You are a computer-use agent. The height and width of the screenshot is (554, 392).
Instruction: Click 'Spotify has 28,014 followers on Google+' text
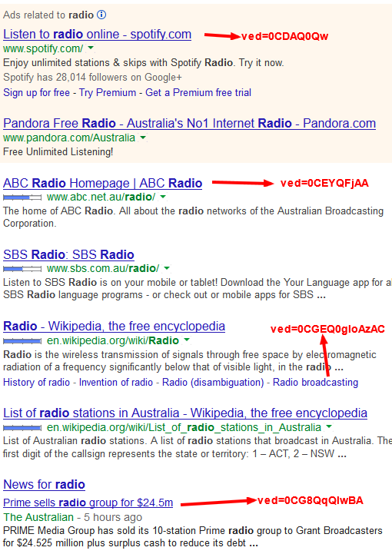92,77
